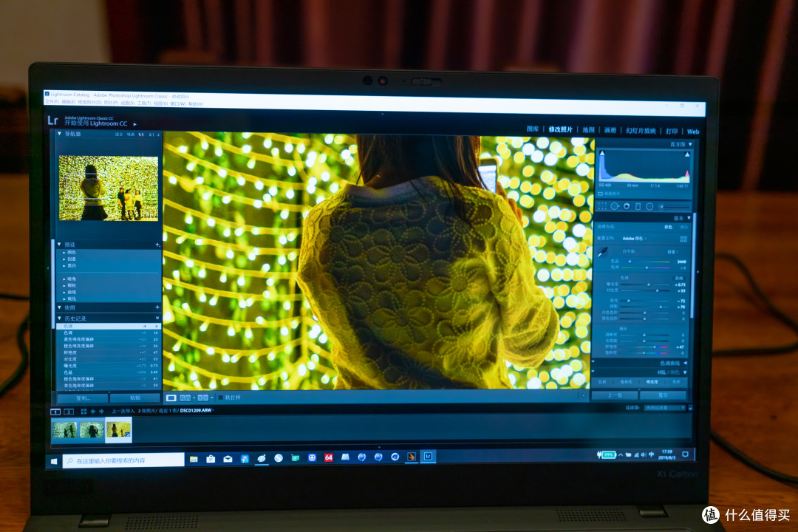798x532 pixels.
Task: Set navigator zoom to Fit
Action: (x=119, y=134)
